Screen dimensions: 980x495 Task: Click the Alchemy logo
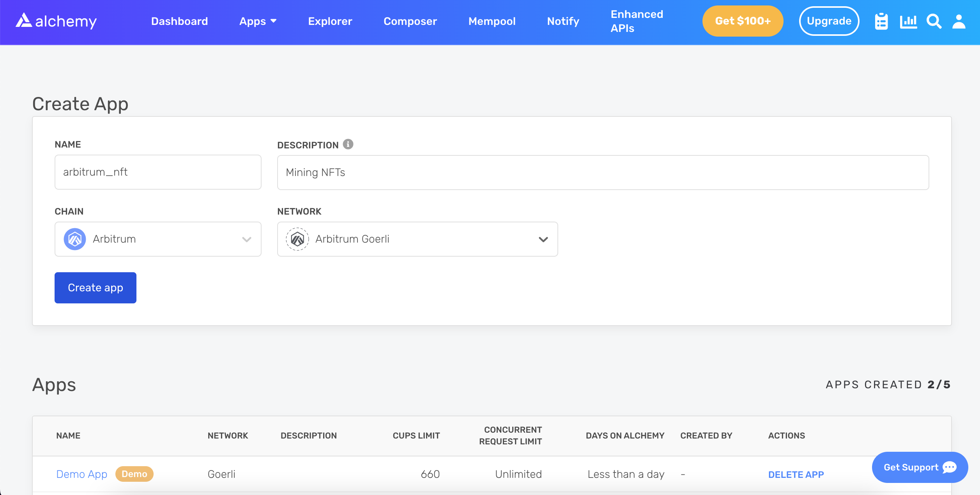[x=56, y=21]
